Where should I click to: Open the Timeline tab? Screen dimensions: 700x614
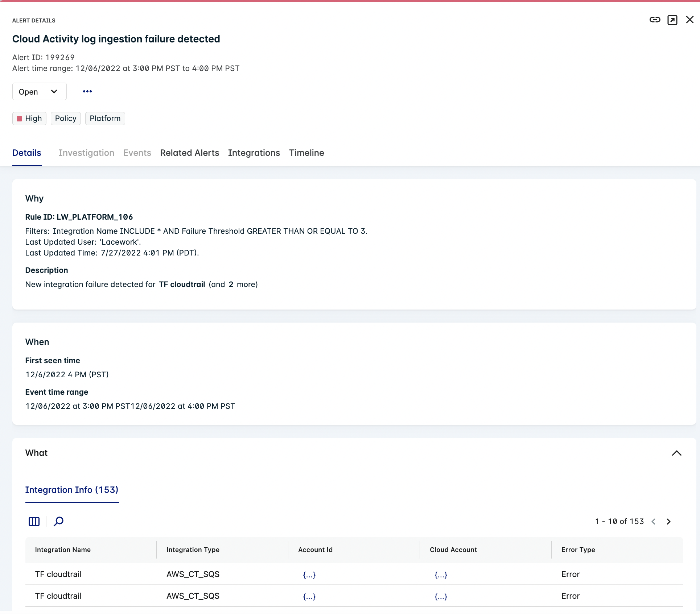click(x=306, y=153)
